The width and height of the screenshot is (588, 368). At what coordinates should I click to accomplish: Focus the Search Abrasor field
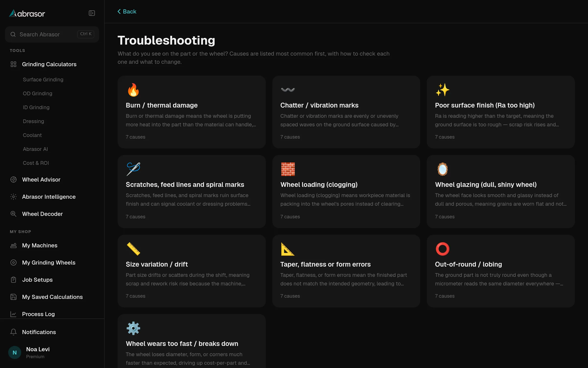[x=52, y=34]
